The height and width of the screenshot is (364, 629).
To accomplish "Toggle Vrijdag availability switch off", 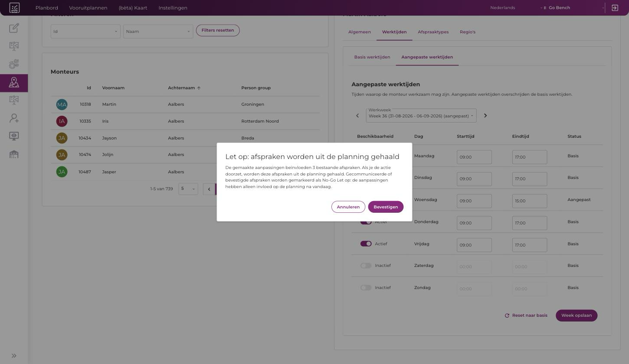I will point(366,244).
